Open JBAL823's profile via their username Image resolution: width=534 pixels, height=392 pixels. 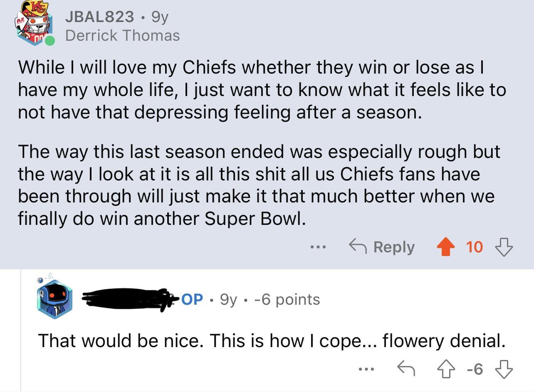point(101,17)
